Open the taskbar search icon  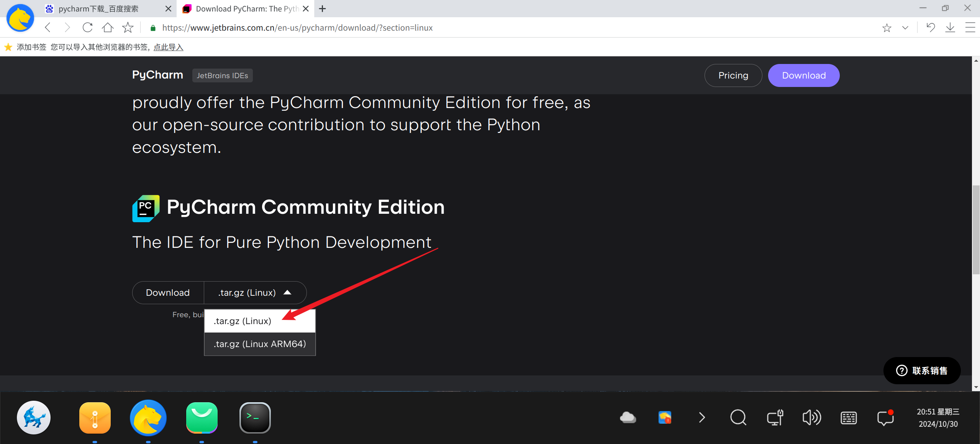(x=738, y=418)
